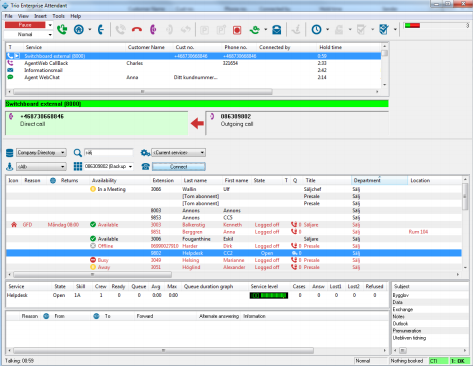473x366 pixels.
Task: Click the magnifier search icon
Action: (78, 153)
